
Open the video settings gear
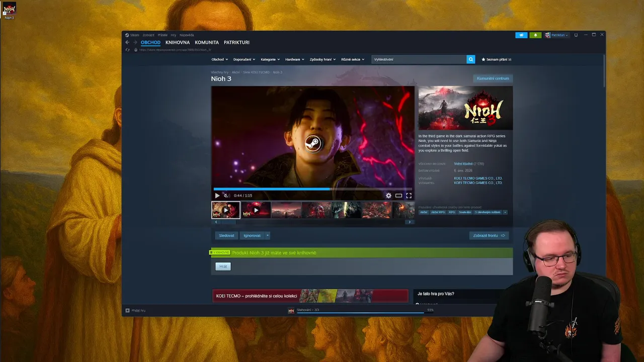[388, 196]
